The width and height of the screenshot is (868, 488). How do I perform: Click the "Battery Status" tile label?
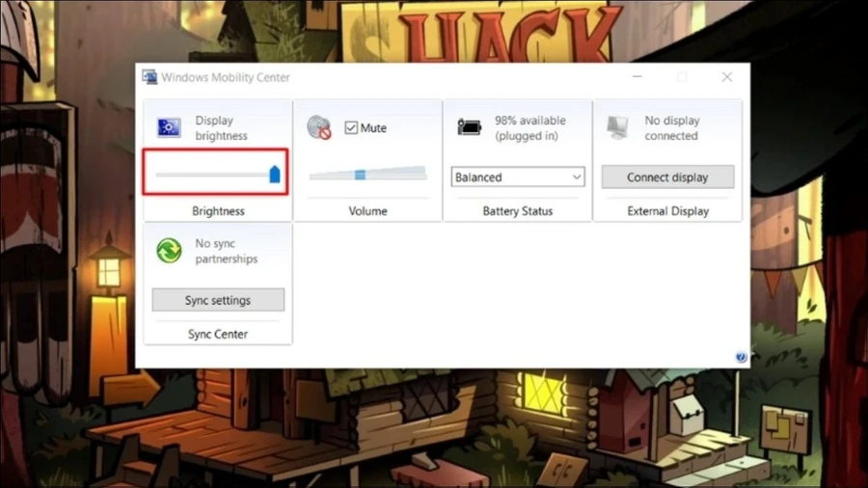tap(518, 211)
